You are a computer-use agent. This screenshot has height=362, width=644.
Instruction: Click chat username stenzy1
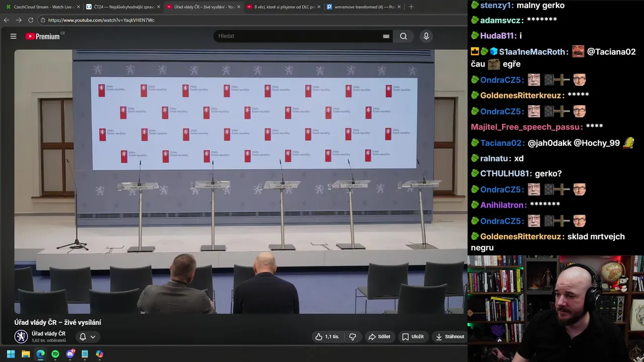click(x=495, y=5)
